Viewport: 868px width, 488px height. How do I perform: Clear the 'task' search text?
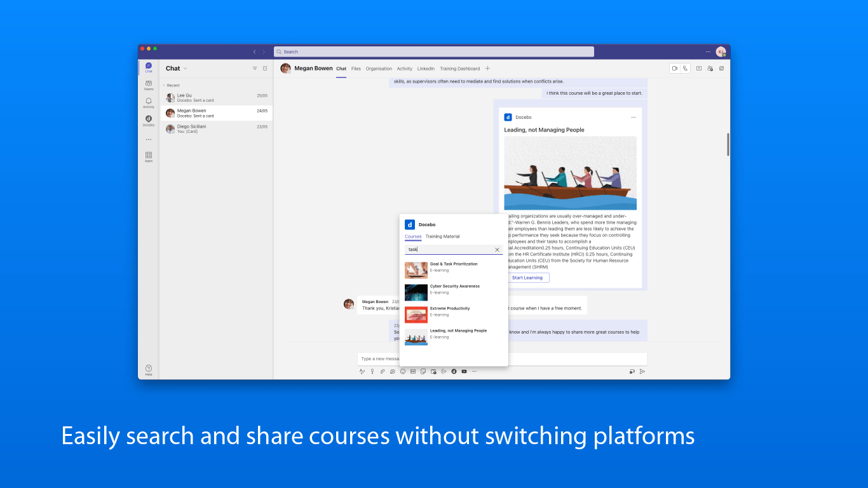[x=497, y=250]
